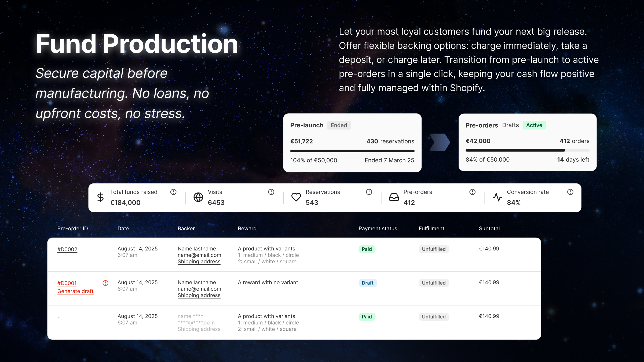Select the Ended badge on the Pre-launch card
644x362 pixels.
[x=339, y=125]
